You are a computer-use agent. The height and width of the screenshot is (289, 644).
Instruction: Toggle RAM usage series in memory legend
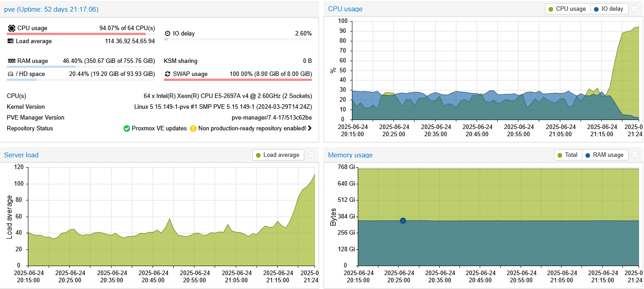(x=604, y=155)
